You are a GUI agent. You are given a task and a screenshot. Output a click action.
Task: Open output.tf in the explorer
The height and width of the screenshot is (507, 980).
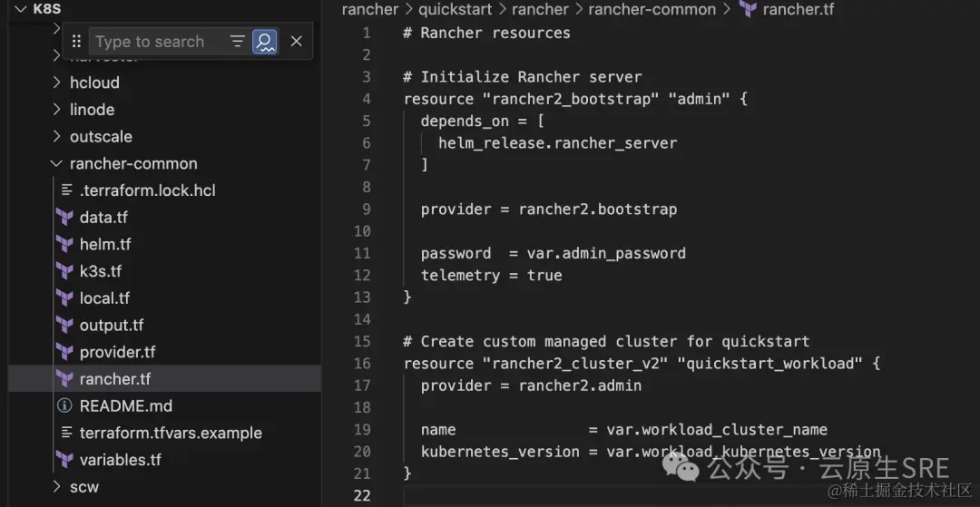[112, 326]
